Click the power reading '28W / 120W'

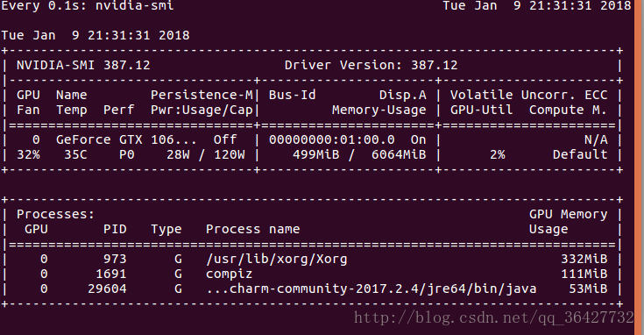pos(206,154)
